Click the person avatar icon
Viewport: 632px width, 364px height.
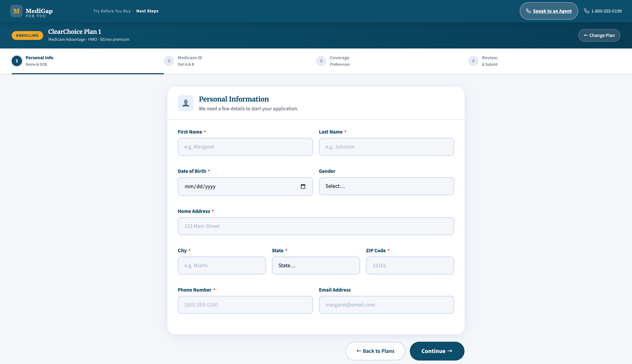186,103
